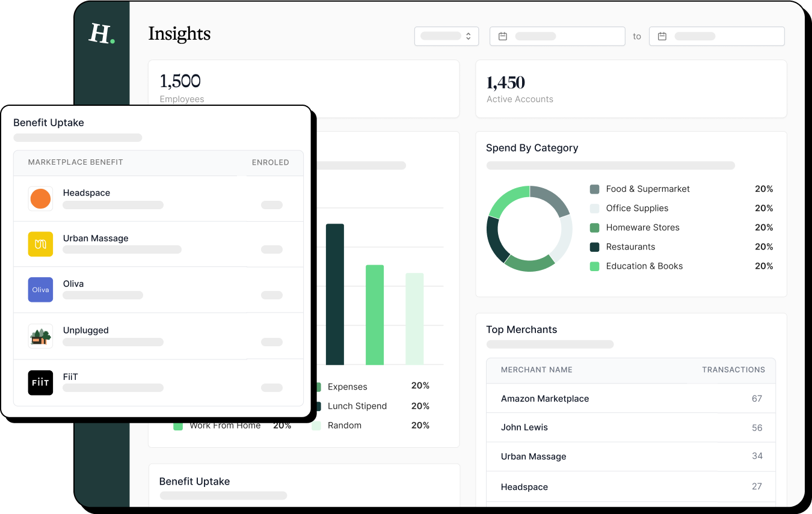Open the Oliva benefit icon
Image resolution: width=812 pixels, height=514 pixels.
point(40,290)
